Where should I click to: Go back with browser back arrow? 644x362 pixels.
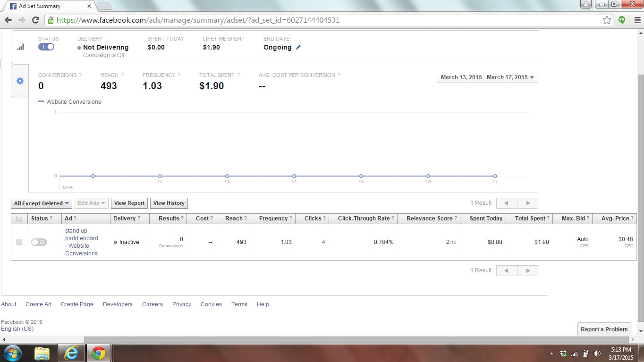pos(8,20)
